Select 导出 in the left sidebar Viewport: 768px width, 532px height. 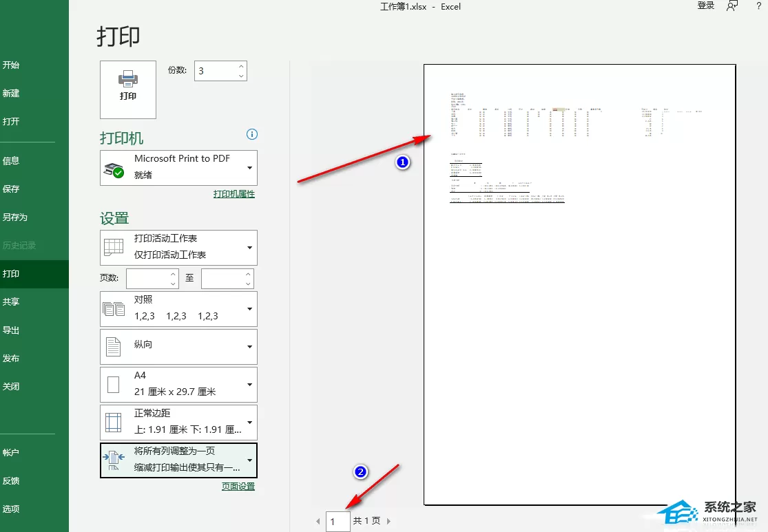coord(11,330)
